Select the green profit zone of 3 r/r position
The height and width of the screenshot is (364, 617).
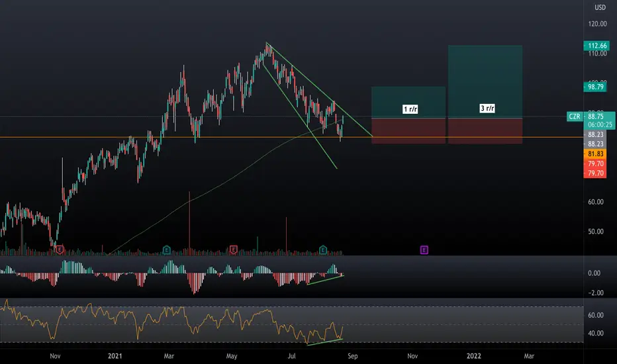(x=485, y=81)
